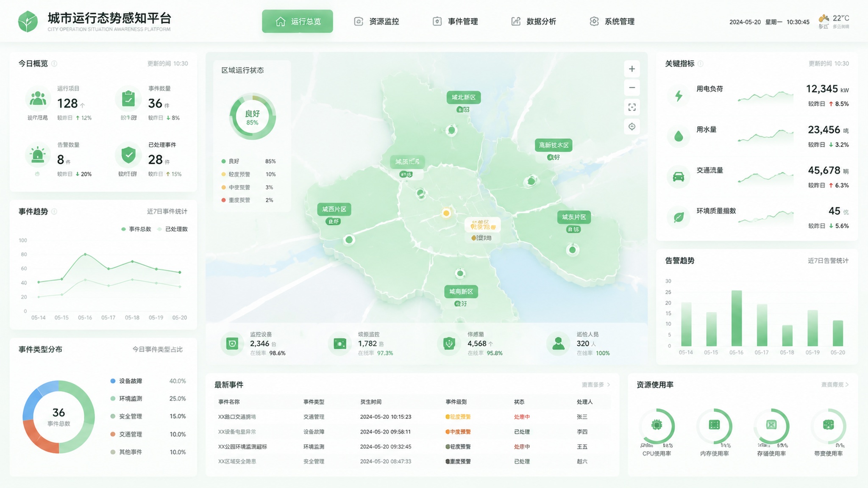Click the 内存使用率 gauge icon
Screen dimensions: 868x488
[714, 424]
